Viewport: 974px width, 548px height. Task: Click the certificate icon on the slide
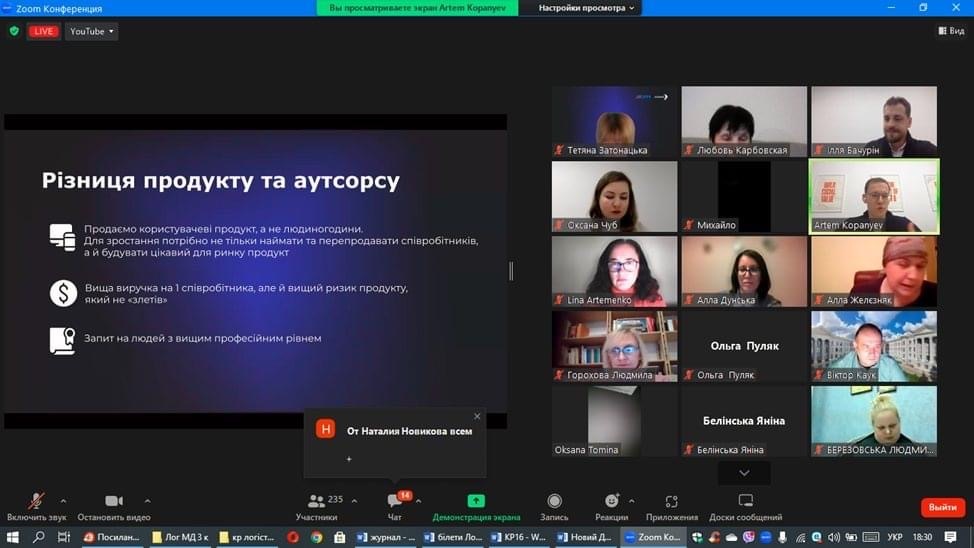click(63, 341)
